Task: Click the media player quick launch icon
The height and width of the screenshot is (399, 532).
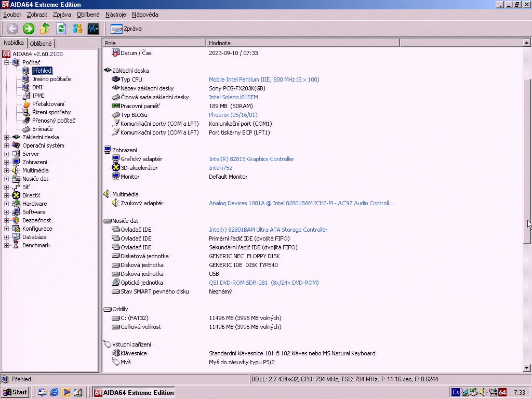Action: point(66,392)
